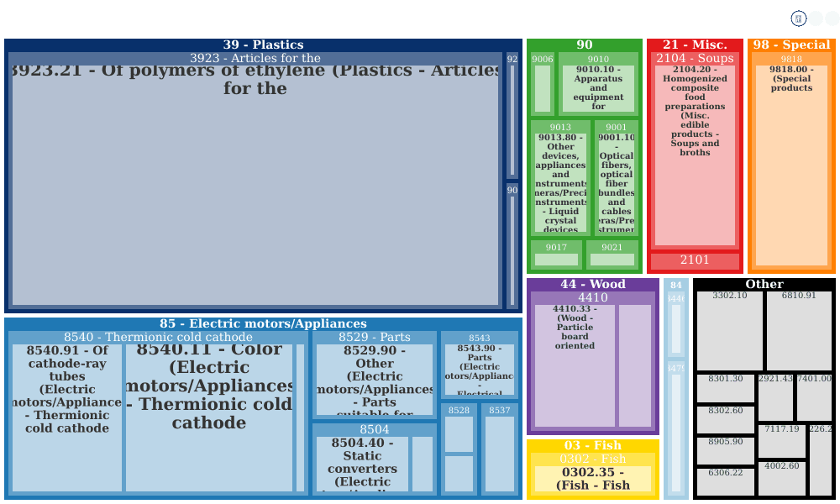Click the 8540.11 Color cathode tile
This screenshot has height=504, width=840.
209,417
